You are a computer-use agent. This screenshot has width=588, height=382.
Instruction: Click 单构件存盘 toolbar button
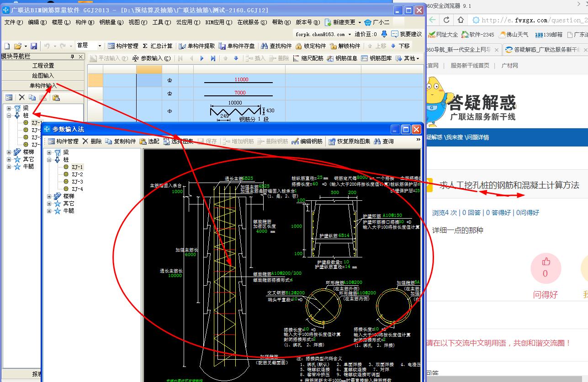pyautogui.click(x=237, y=46)
